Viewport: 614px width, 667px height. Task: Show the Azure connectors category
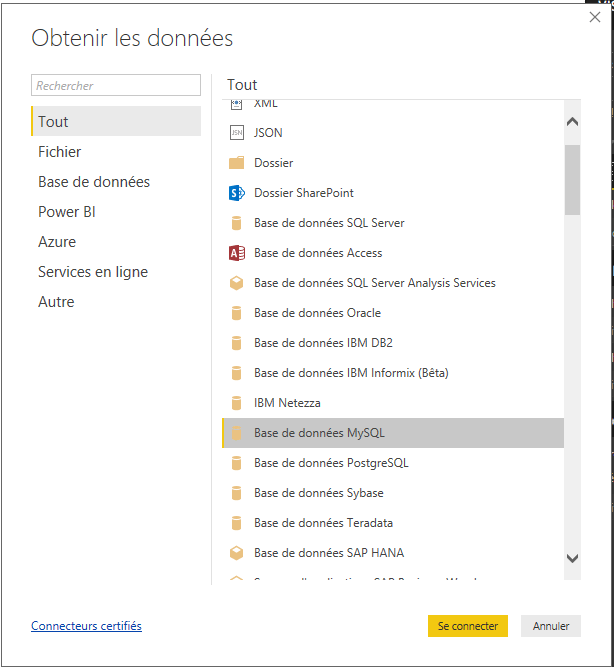116,242
